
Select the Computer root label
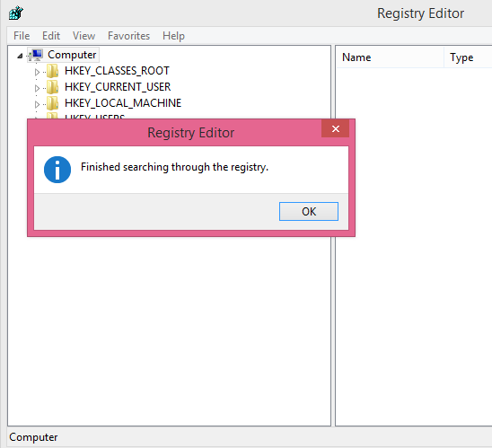(72, 55)
